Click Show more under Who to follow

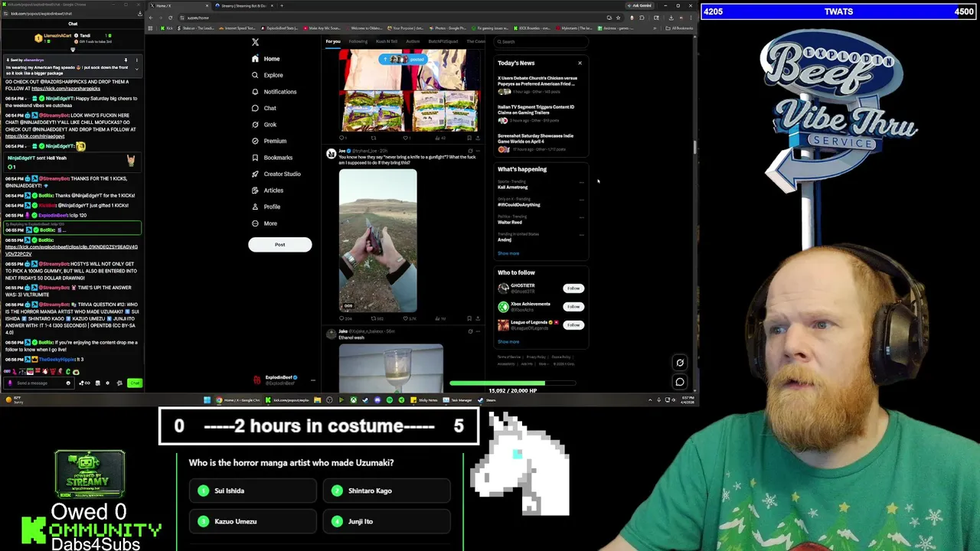coord(508,342)
